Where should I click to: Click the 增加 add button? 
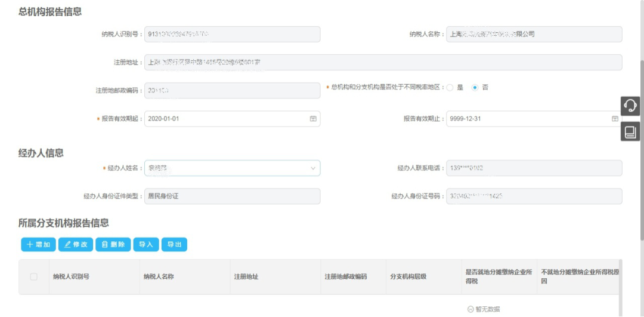pos(38,244)
